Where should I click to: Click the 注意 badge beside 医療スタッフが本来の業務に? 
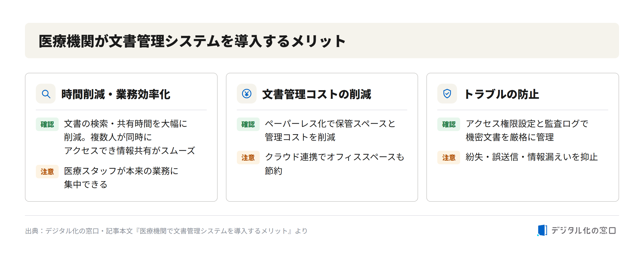tap(47, 172)
